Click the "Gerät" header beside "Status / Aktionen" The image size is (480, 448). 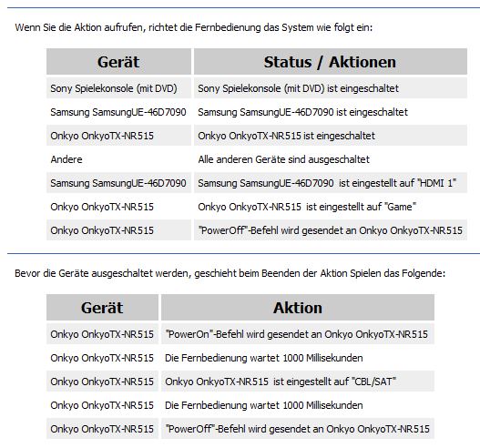pyautogui.click(x=118, y=62)
